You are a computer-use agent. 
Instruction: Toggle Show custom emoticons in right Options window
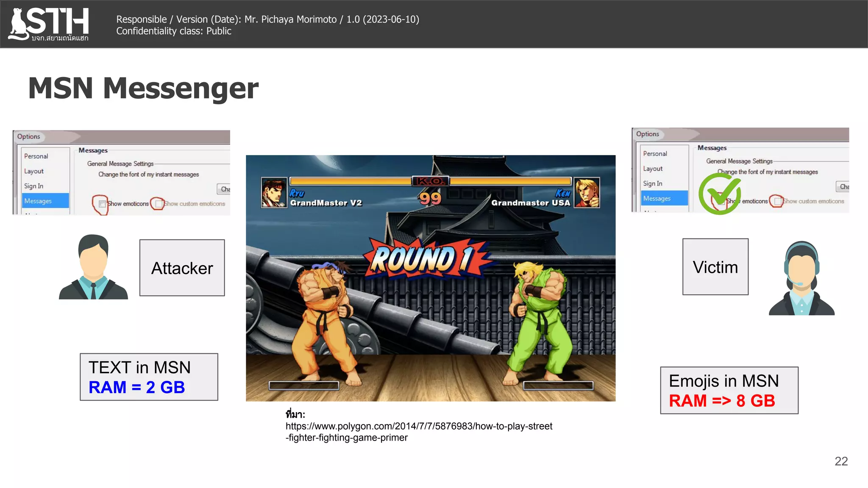(777, 201)
